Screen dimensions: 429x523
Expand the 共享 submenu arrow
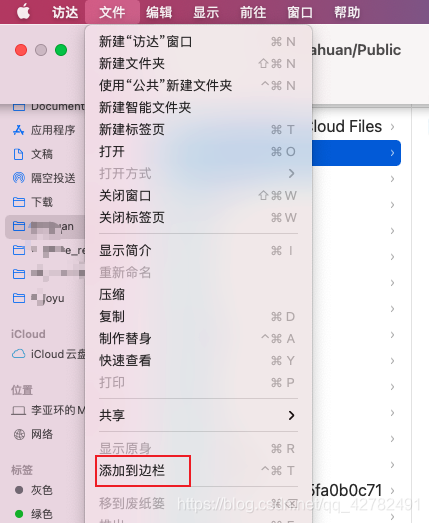click(x=291, y=415)
